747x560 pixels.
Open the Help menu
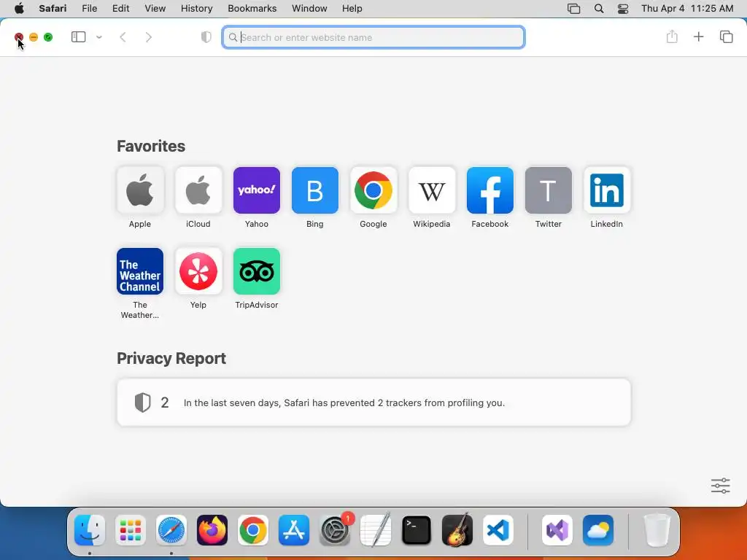tap(352, 9)
